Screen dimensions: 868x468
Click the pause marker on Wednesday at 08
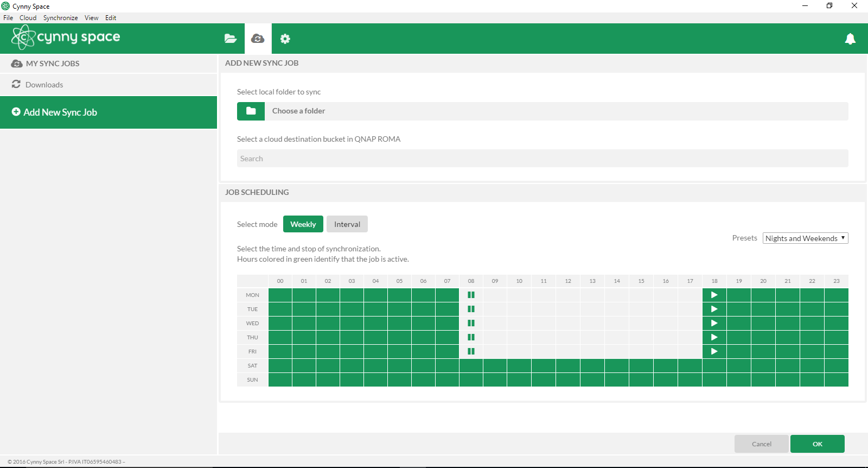pyautogui.click(x=471, y=323)
